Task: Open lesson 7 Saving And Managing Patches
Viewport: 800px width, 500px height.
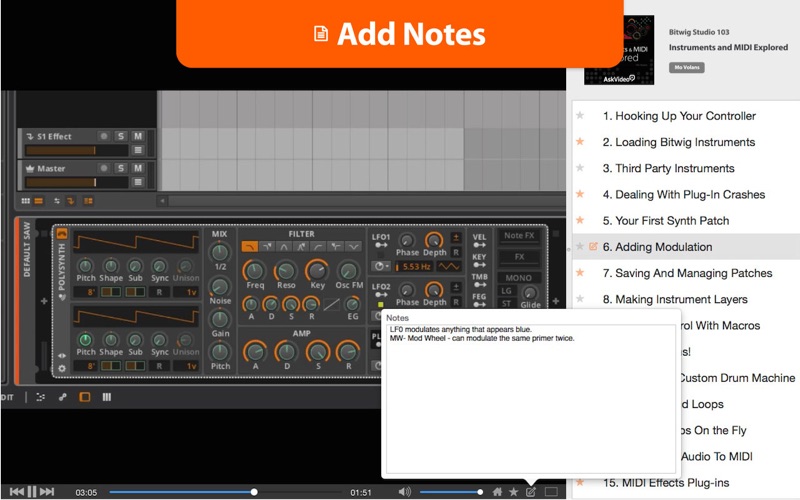Action: pos(686,272)
